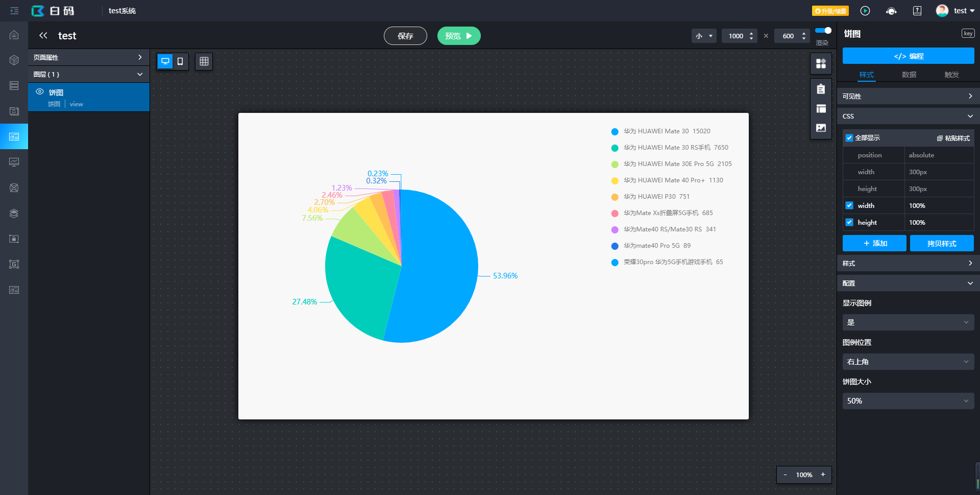Image resolution: width=980 pixels, height=495 pixels.
Task: Toggle legend item 华为mate40 Pro 5G 89
Action: pos(651,246)
